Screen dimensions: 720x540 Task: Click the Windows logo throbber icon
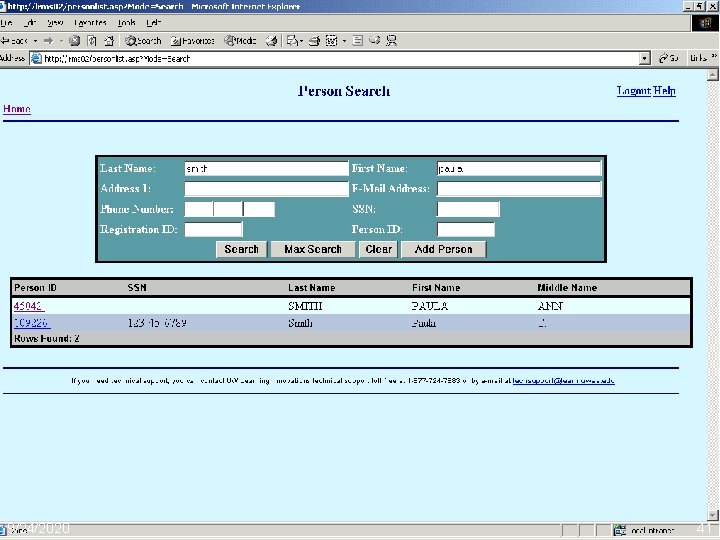(x=705, y=23)
